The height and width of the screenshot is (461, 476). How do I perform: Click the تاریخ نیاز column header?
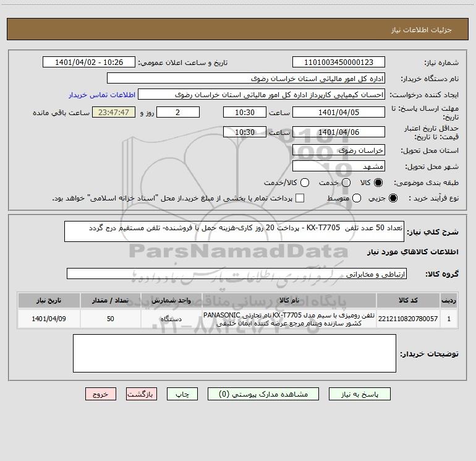49,300
